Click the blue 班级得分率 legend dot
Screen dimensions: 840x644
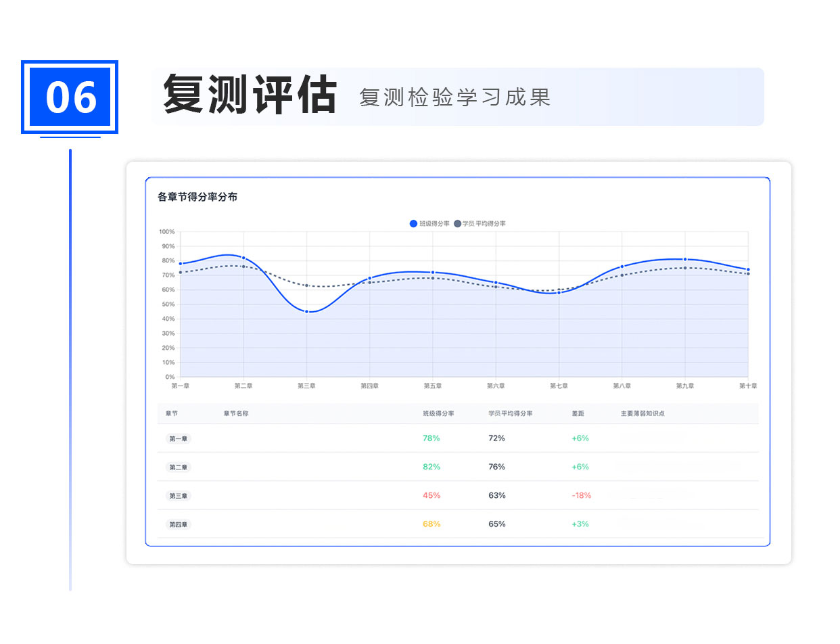point(414,224)
